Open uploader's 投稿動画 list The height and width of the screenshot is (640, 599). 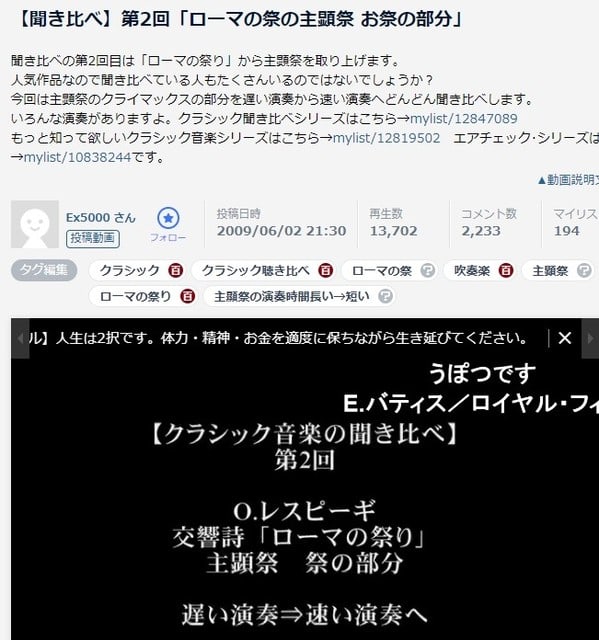point(93,238)
